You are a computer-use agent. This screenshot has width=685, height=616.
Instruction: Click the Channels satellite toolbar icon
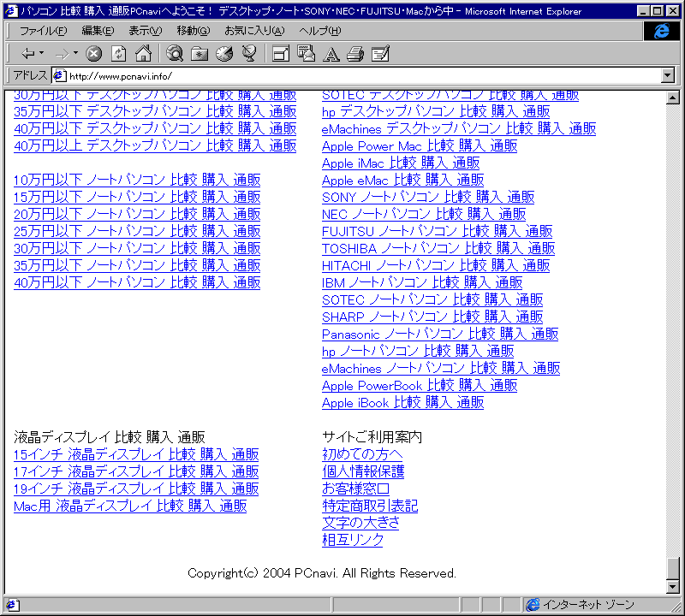point(249,54)
